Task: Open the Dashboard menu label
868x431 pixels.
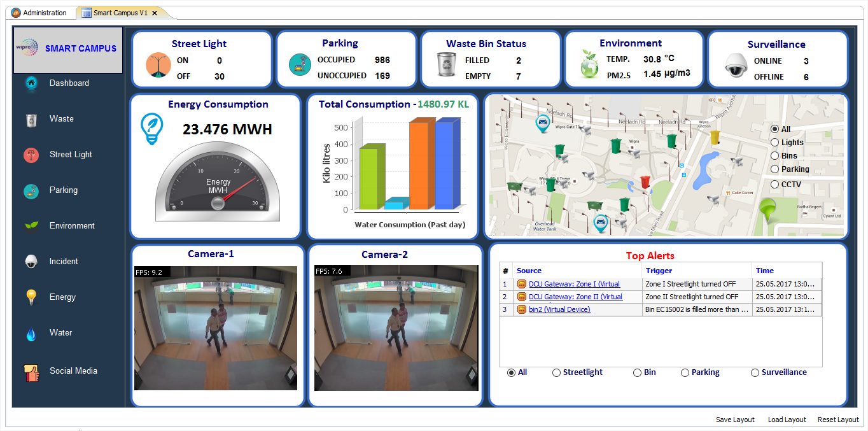Action: (x=69, y=83)
